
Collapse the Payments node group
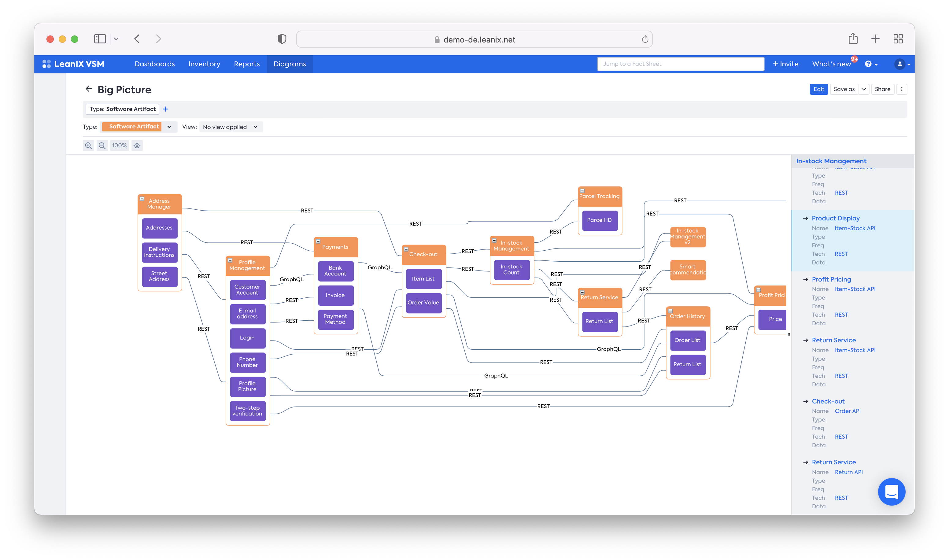(x=318, y=241)
